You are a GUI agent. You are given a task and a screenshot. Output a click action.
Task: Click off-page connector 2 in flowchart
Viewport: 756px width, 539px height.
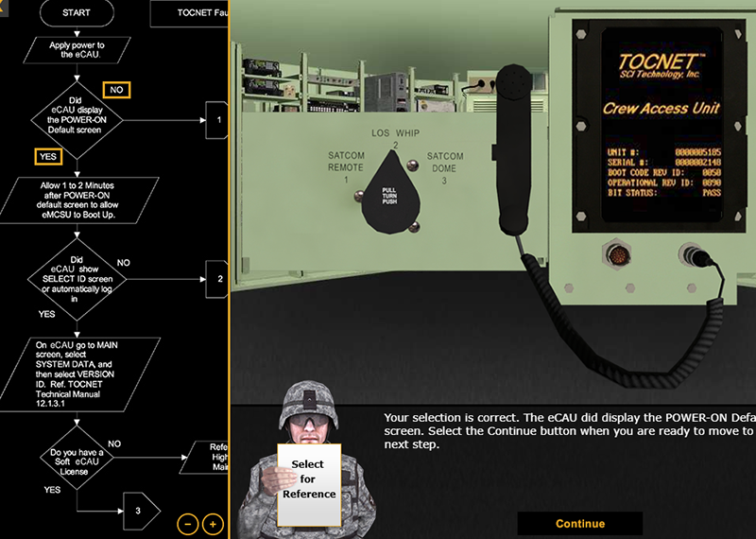(217, 279)
